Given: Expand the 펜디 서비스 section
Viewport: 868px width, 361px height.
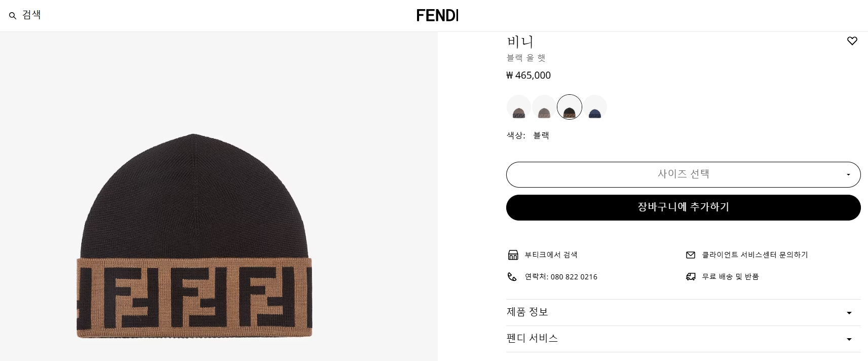Looking at the screenshot, I should 683,339.
